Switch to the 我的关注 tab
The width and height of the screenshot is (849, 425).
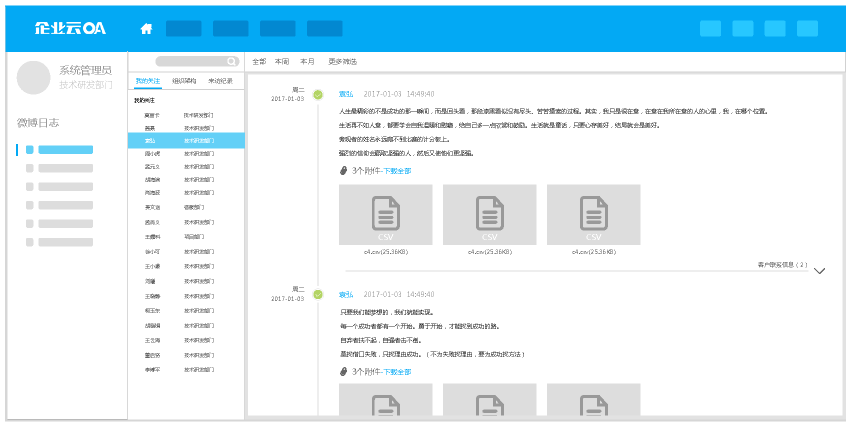pos(147,80)
